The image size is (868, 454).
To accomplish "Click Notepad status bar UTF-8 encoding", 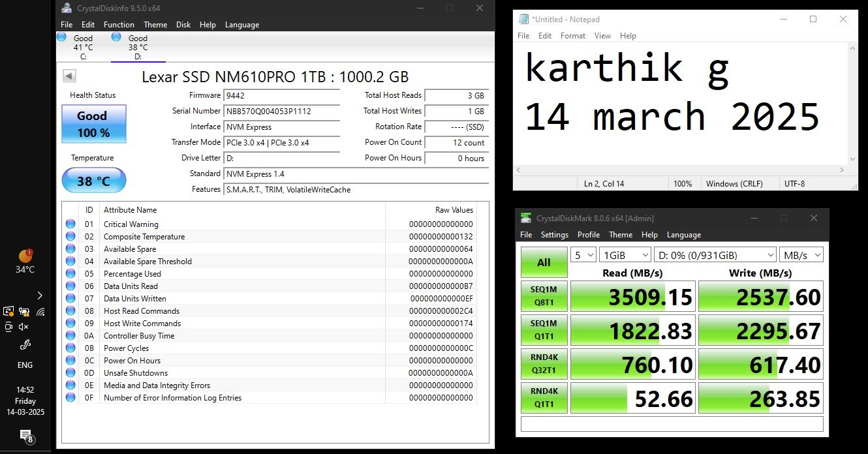I will coord(796,184).
